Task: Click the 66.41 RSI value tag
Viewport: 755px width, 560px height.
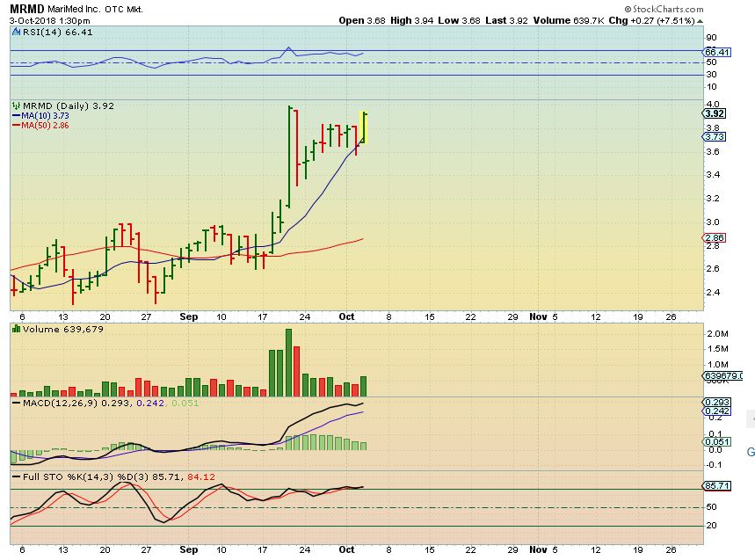Action: (x=717, y=52)
